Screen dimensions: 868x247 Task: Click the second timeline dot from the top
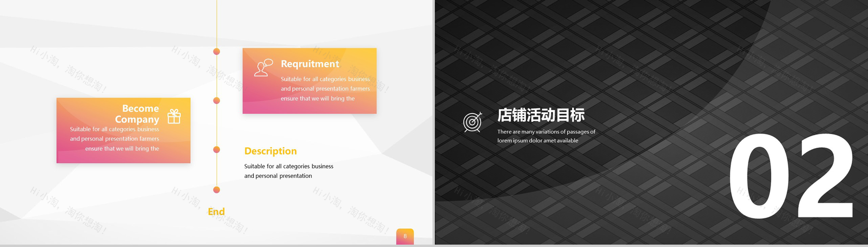(x=216, y=100)
